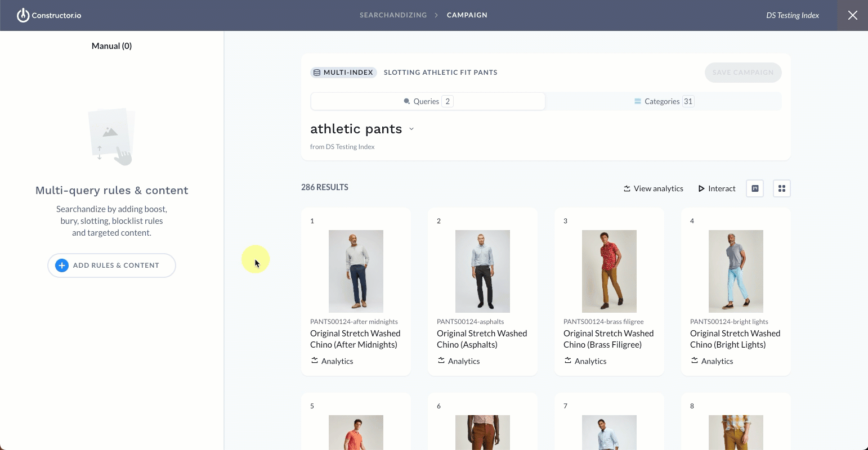Viewport: 868px width, 450px height.
Task: Click product thumbnail in result 7
Action: pos(609,433)
